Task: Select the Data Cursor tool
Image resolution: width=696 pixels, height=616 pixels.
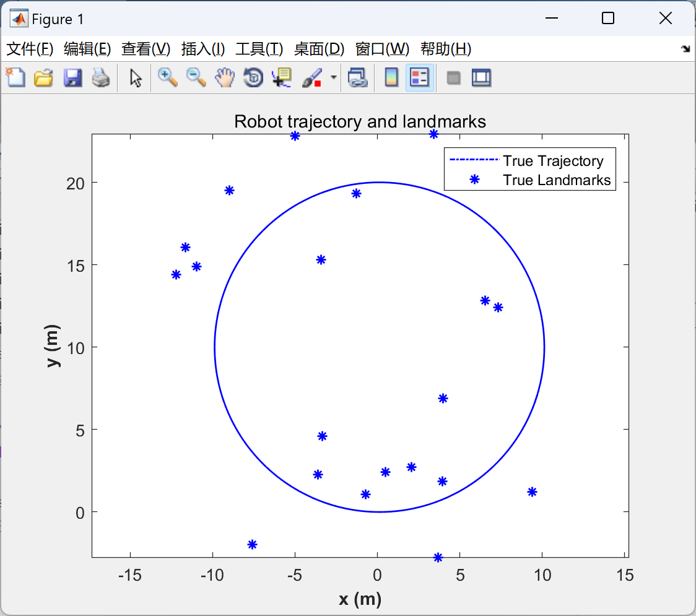Action: [281, 77]
